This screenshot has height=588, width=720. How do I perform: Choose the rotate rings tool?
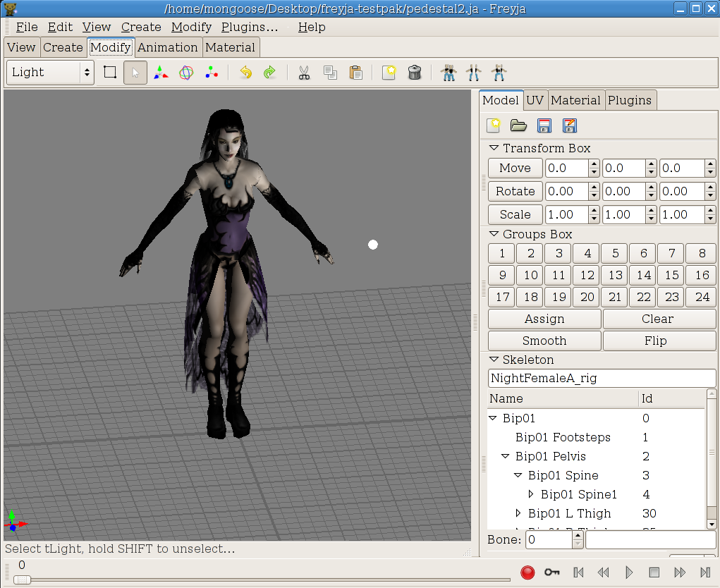(x=186, y=73)
